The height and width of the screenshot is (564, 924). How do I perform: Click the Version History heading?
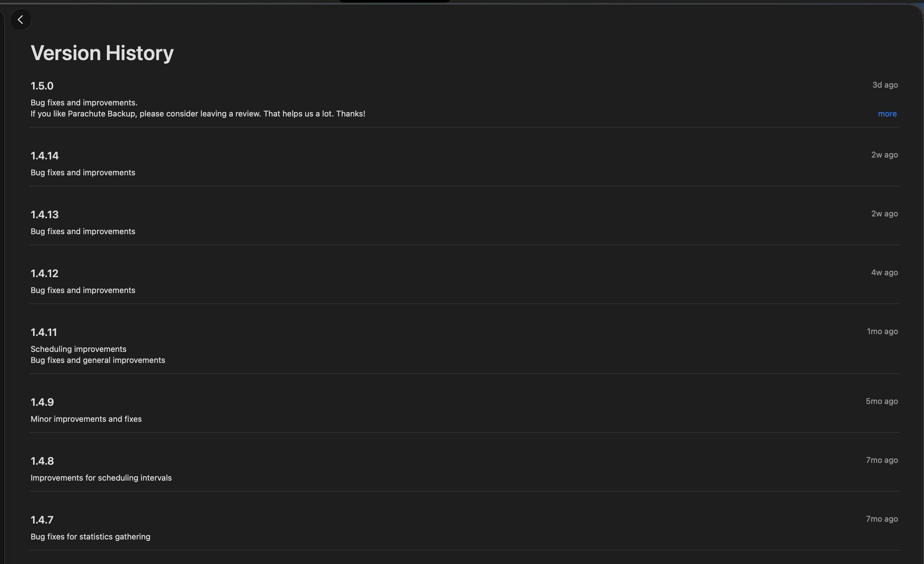click(x=102, y=53)
